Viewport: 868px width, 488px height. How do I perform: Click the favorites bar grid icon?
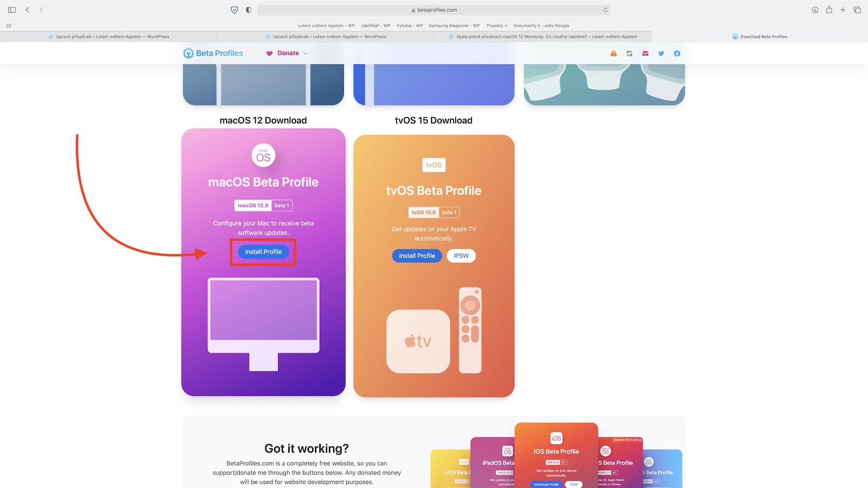[x=9, y=26]
